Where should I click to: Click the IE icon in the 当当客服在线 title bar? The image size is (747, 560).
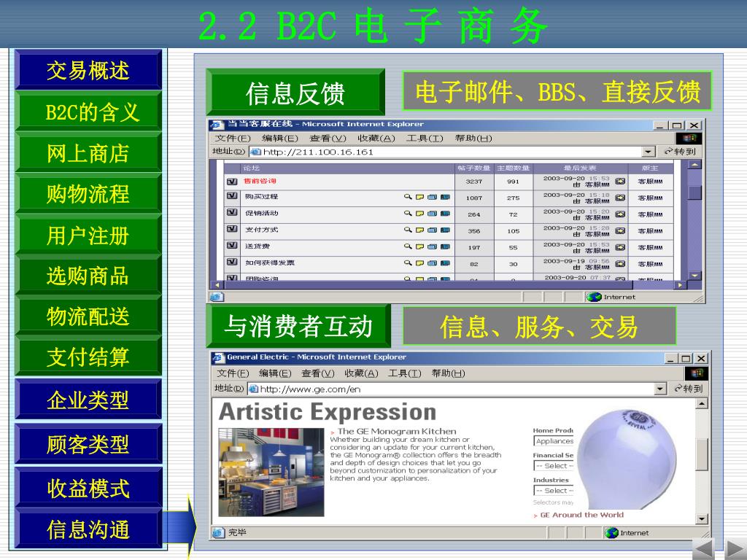click(217, 125)
